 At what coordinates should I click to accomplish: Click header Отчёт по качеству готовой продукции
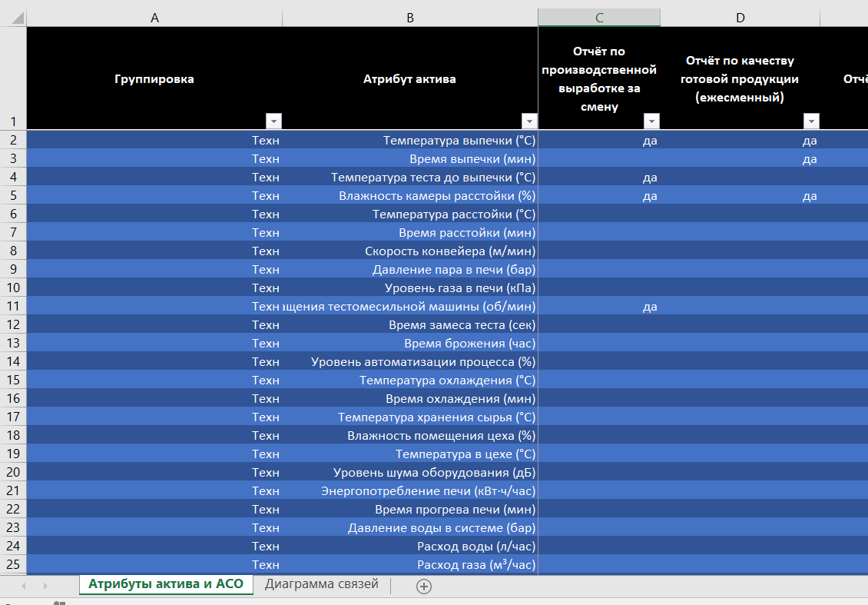pos(740,78)
